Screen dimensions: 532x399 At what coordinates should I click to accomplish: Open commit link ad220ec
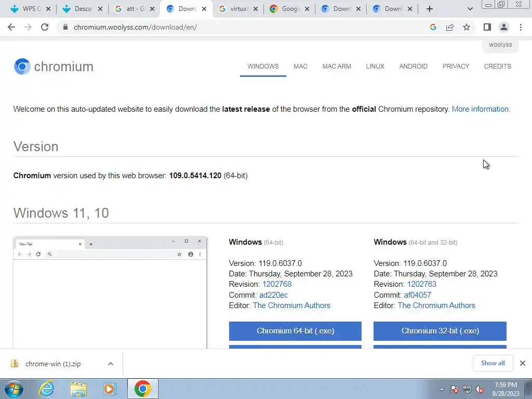point(273,295)
